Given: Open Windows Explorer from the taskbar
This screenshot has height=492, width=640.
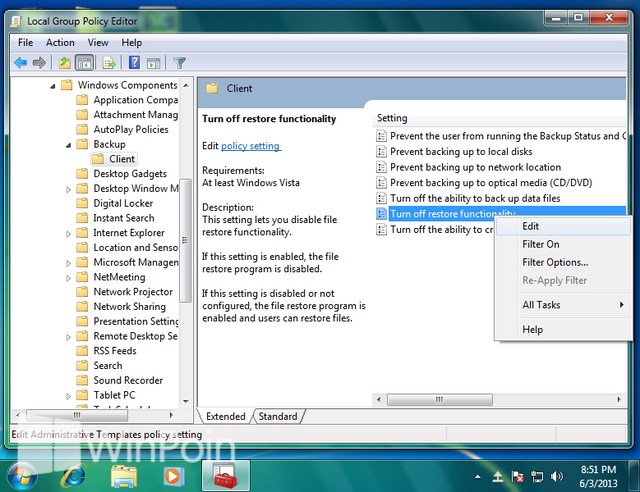Looking at the screenshot, I should [124, 476].
